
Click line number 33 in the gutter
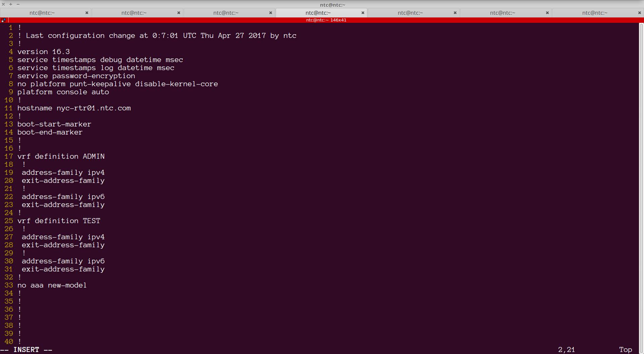coord(9,285)
